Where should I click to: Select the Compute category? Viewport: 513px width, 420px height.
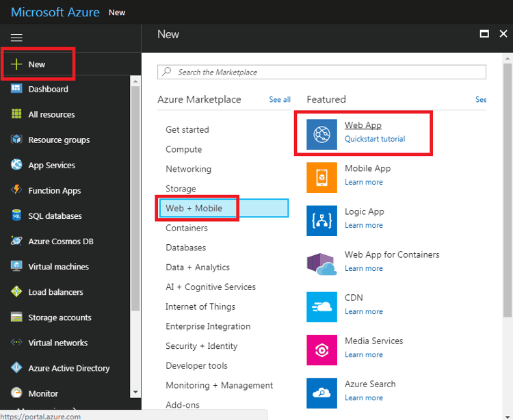(x=183, y=150)
